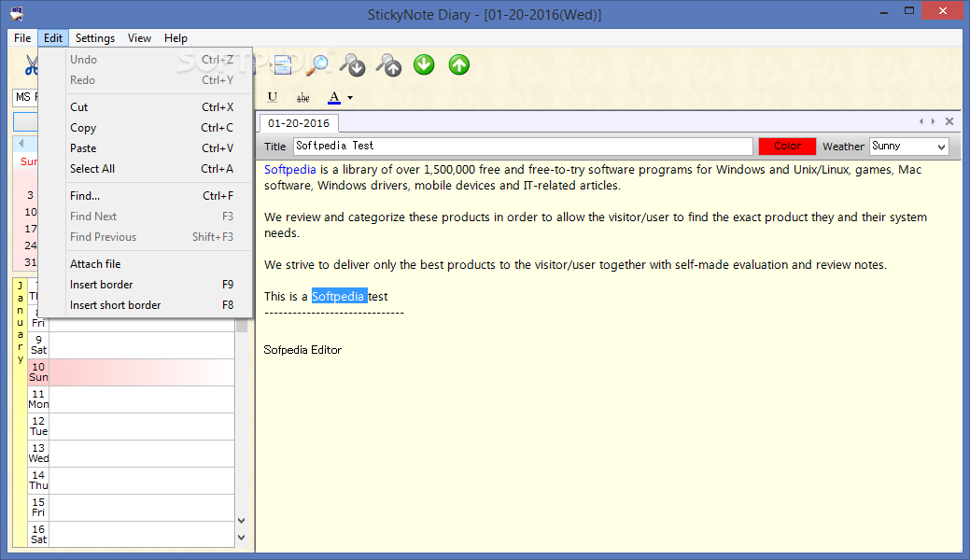Click day 17 in the calendar

(x=30, y=229)
